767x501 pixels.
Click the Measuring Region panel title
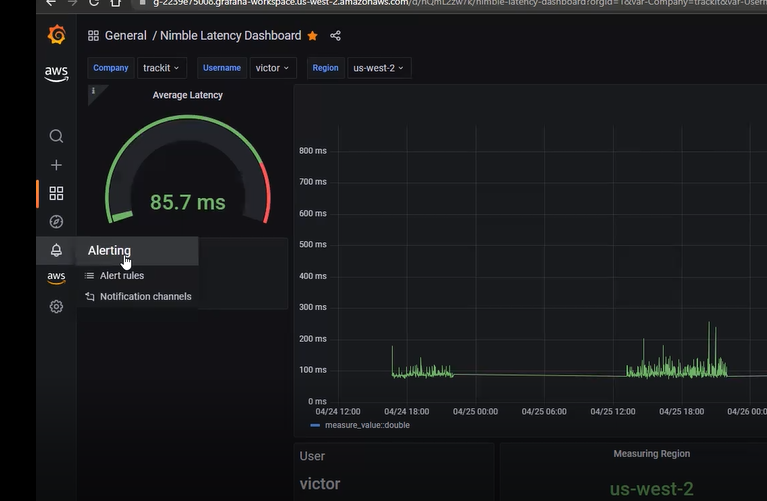[652, 454]
